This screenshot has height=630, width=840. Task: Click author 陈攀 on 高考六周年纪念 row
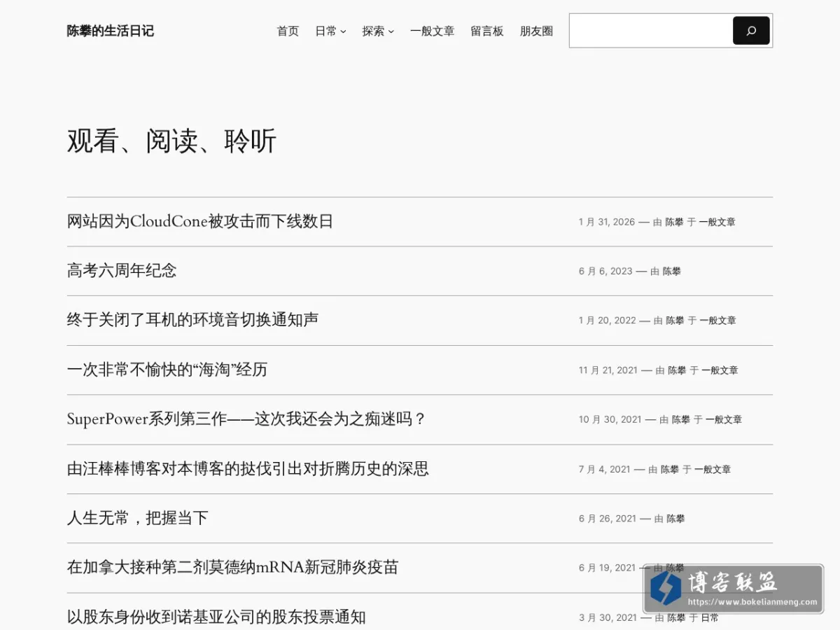(x=672, y=271)
